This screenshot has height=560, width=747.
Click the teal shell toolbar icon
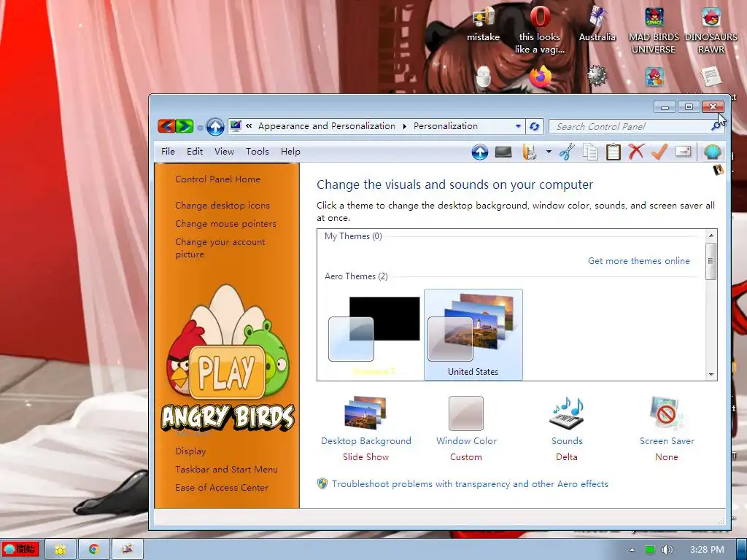click(x=713, y=152)
